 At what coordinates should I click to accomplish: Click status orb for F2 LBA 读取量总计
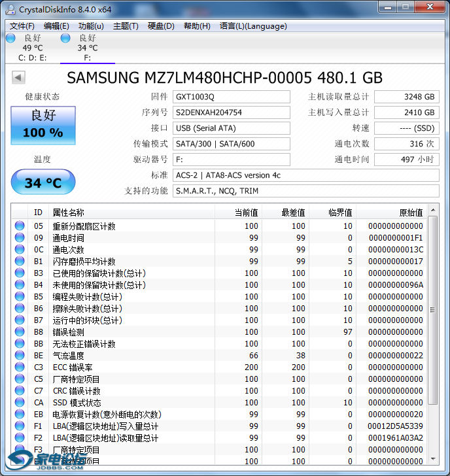coord(20,437)
